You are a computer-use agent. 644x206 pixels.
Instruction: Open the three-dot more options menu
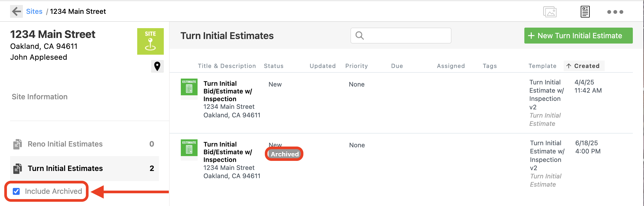pos(615,12)
